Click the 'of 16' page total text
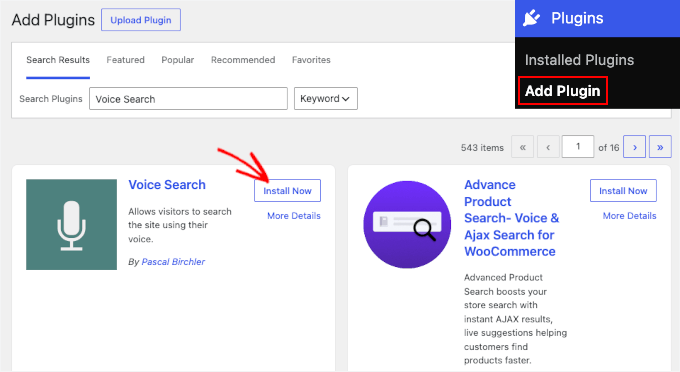The height and width of the screenshot is (372, 680). pos(609,148)
